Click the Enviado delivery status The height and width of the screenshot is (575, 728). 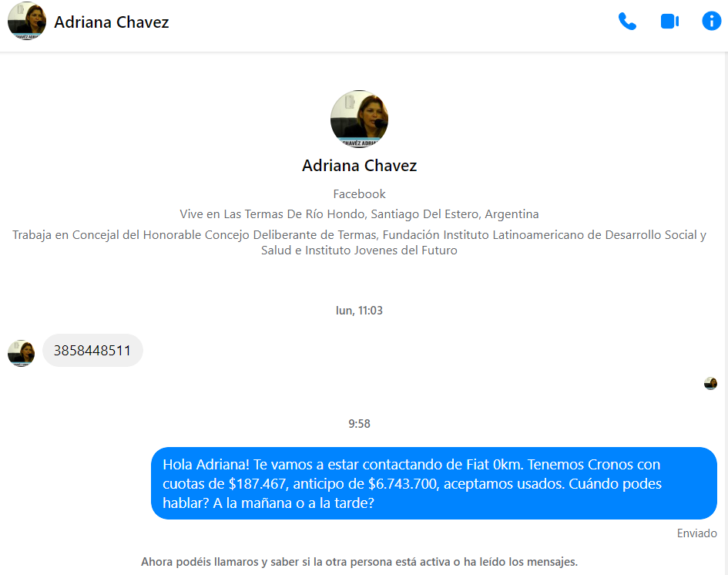click(x=696, y=533)
